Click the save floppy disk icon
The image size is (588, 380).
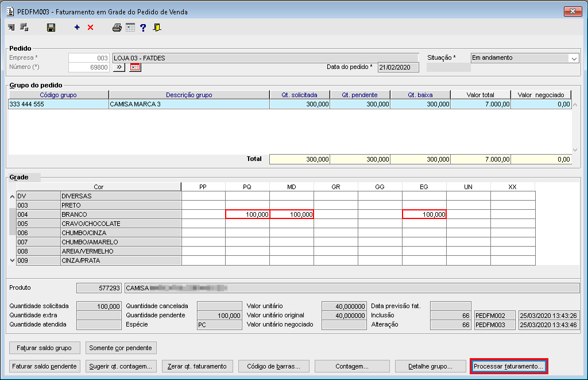click(x=51, y=28)
